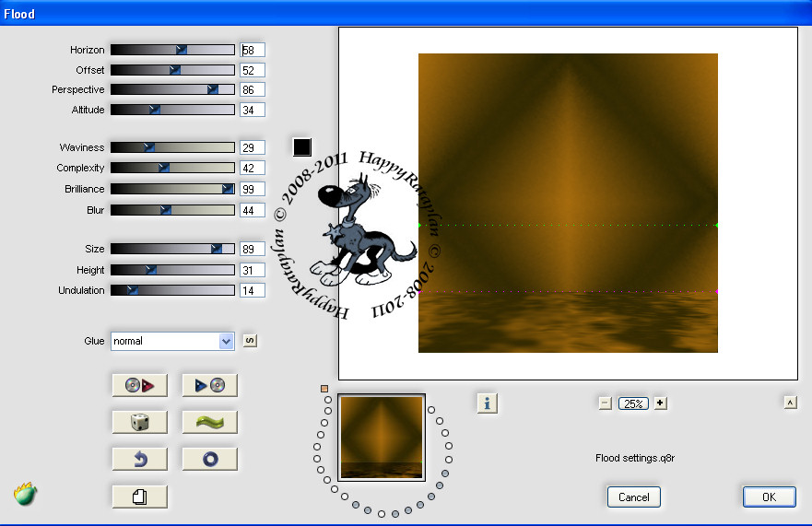Click the Perspective slider track

tap(172, 89)
